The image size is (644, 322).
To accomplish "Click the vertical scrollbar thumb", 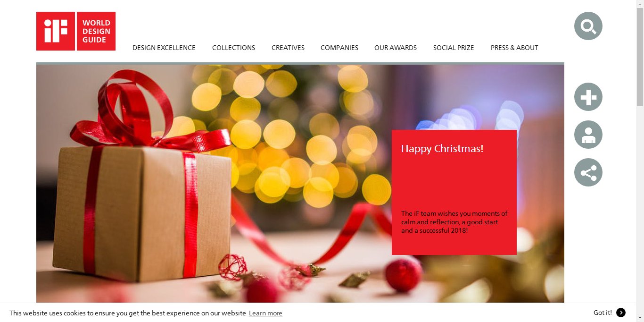I will (x=640, y=57).
